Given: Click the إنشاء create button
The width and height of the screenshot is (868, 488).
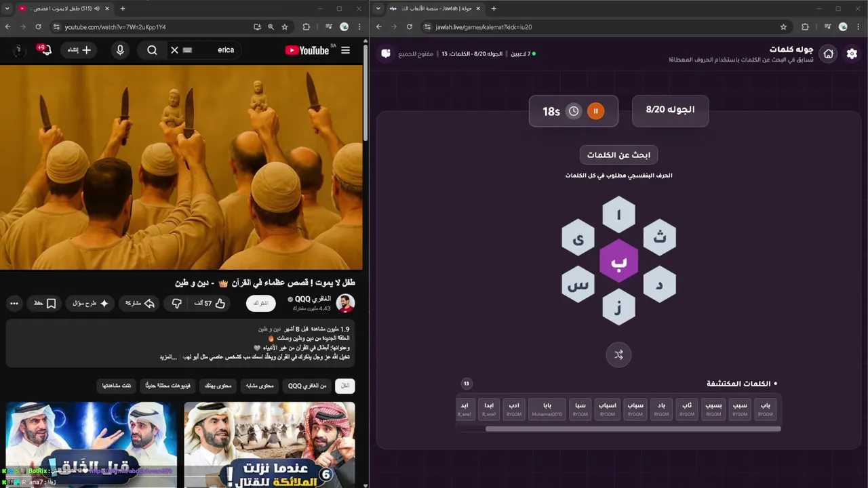Looking at the screenshot, I should [x=79, y=50].
